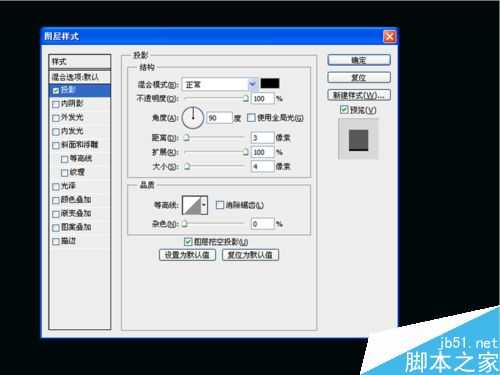500x375 pixels.
Task: Click the 杂色 value field showing 0
Action: pyautogui.click(x=262, y=224)
